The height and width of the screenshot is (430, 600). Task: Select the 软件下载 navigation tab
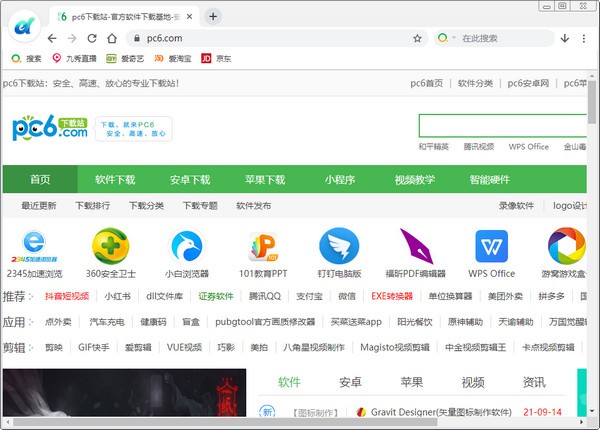[x=115, y=179]
